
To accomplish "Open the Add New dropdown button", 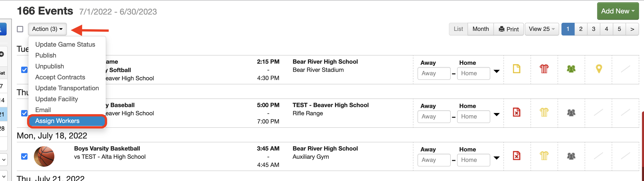I will [x=618, y=11].
